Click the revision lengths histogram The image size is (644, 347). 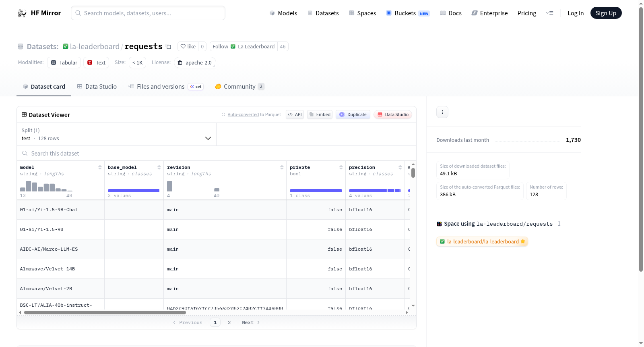pos(193,186)
